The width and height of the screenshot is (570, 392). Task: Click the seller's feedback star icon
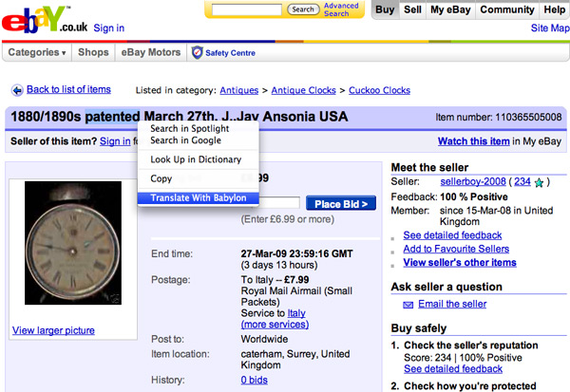(x=539, y=182)
